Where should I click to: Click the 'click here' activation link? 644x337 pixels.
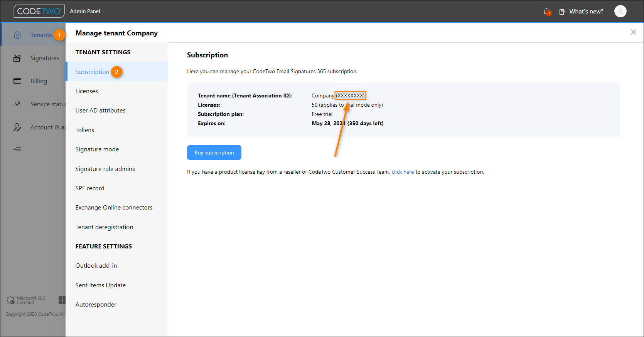pos(403,172)
